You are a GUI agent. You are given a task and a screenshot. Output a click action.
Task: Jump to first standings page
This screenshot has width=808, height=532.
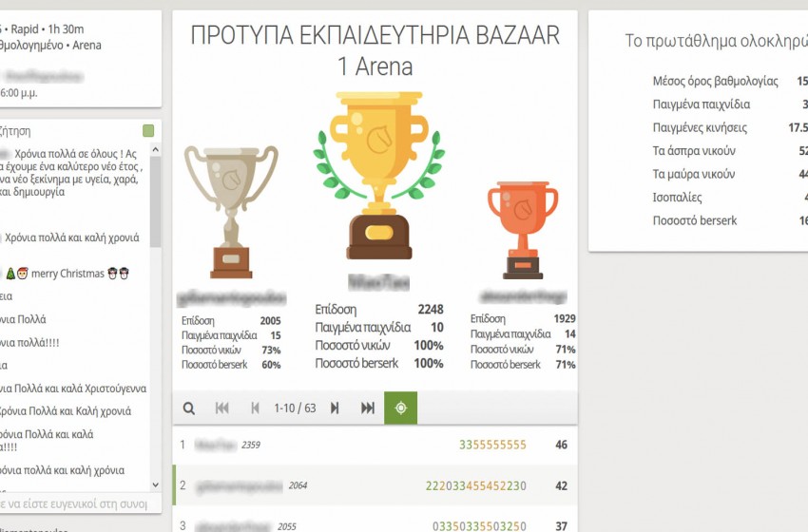pyautogui.click(x=222, y=408)
